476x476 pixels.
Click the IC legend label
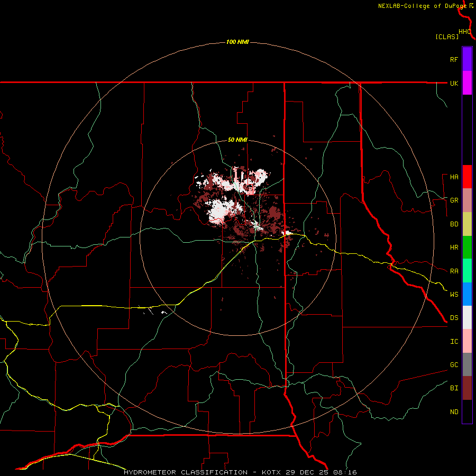454,342
